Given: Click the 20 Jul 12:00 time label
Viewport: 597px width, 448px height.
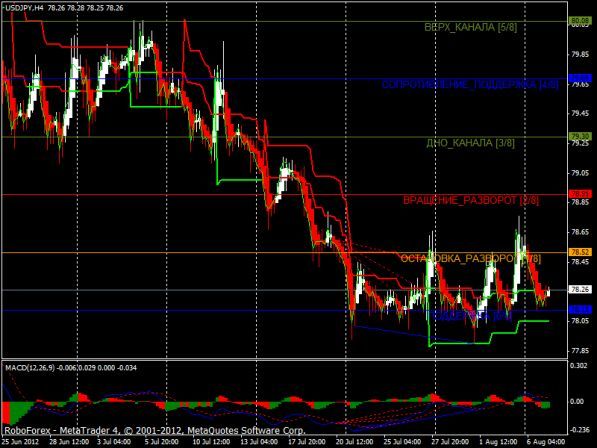Looking at the screenshot, I should coord(354,442).
